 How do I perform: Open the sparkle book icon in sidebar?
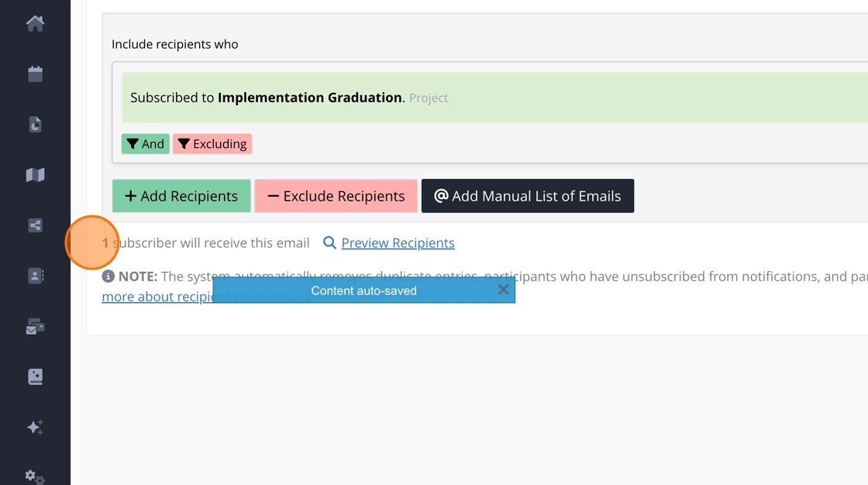coord(35,377)
